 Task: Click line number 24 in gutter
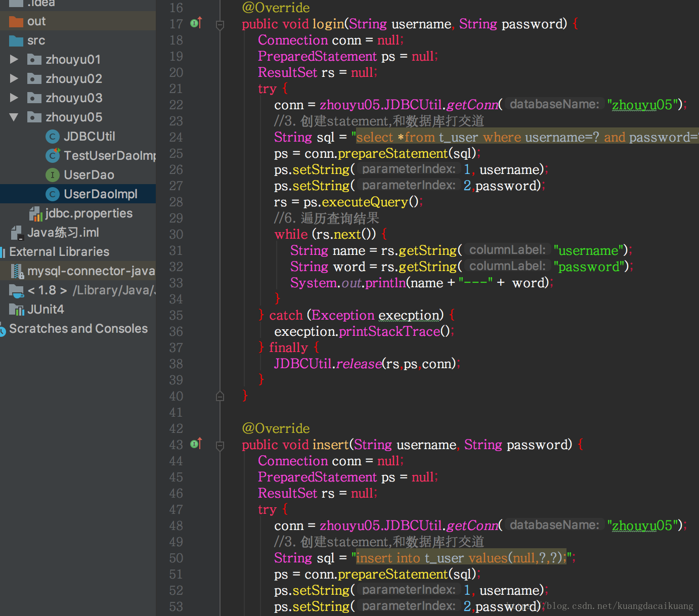(176, 137)
